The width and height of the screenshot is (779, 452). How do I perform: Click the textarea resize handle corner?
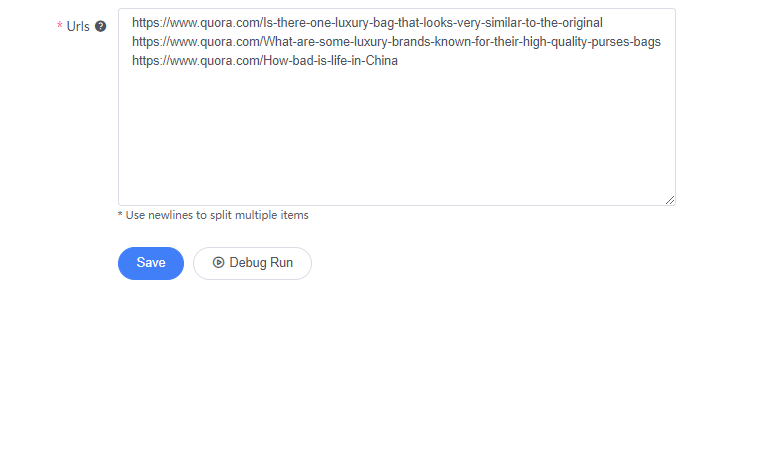point(670,200)
